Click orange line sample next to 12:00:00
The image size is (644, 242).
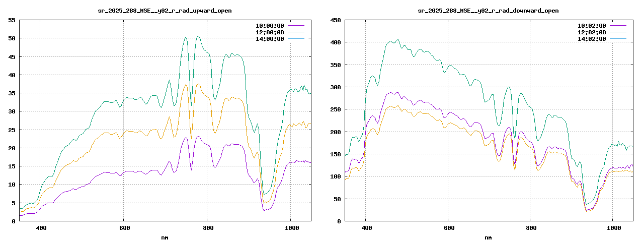point(296,32)
